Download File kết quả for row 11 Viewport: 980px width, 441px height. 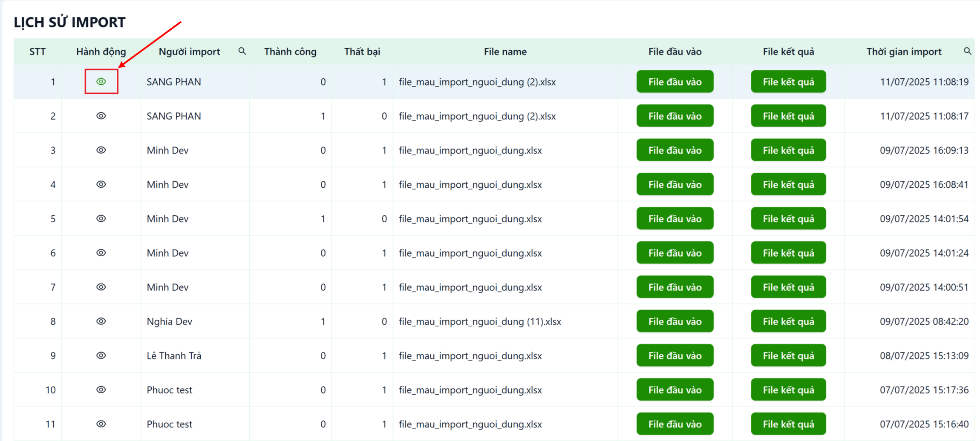click(x=788, y=424)
